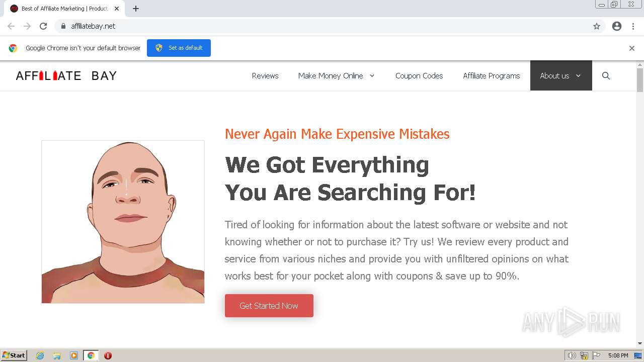Open Internet Explorer from taskbar

[40, 355]
